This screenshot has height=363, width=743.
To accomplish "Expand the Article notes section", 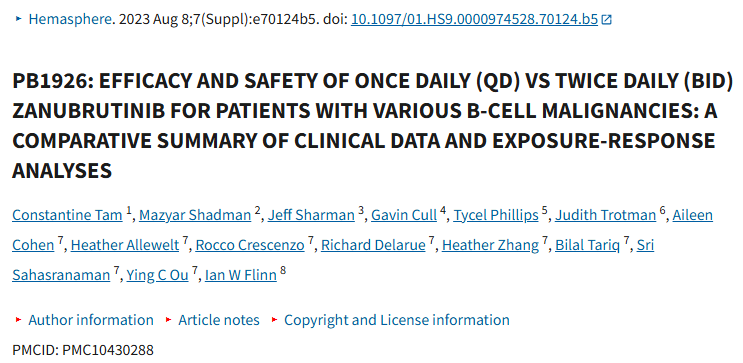I will coord(218,320).
